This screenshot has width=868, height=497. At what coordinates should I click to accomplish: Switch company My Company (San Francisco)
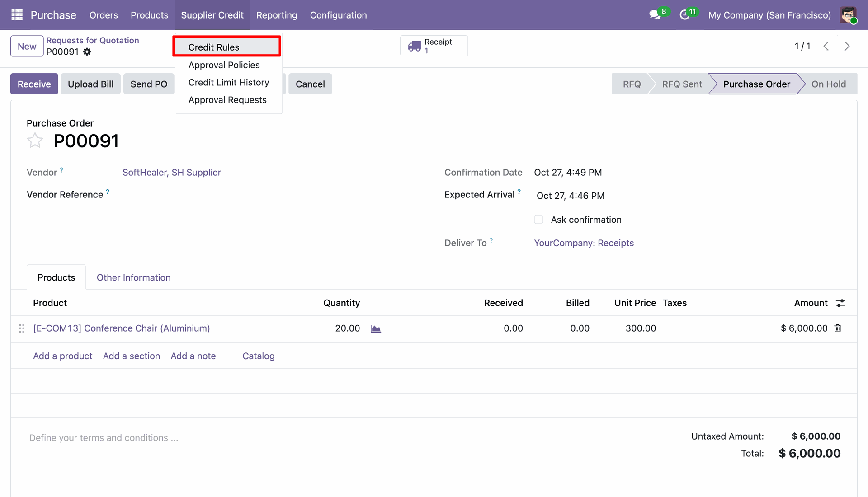769,15
